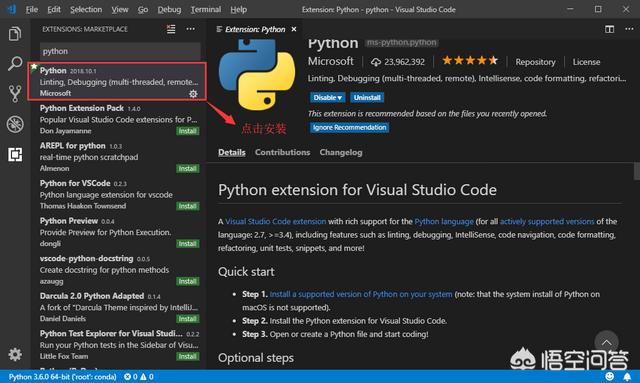The width and height of the screenshot is (640, 383).
Task: Click the feedback smiley icon
Action: pyautogui.click(x=609, y=376)
